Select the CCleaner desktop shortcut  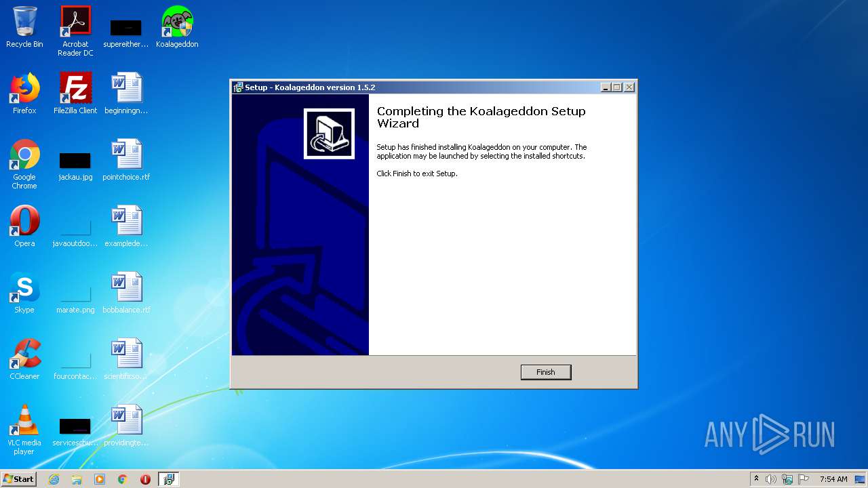click(x=24, y=359)
